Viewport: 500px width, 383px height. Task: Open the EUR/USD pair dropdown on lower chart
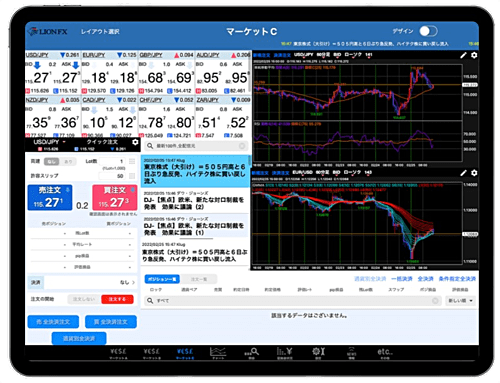[303, 172]
